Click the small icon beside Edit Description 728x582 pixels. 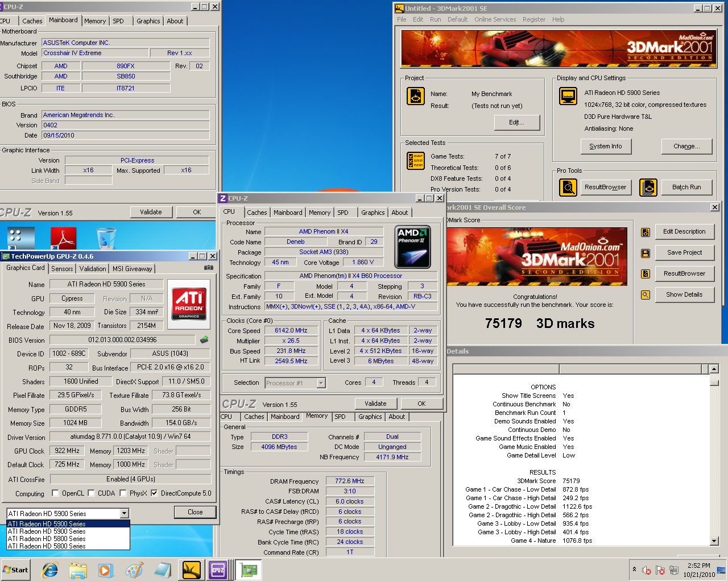point(646,232)
